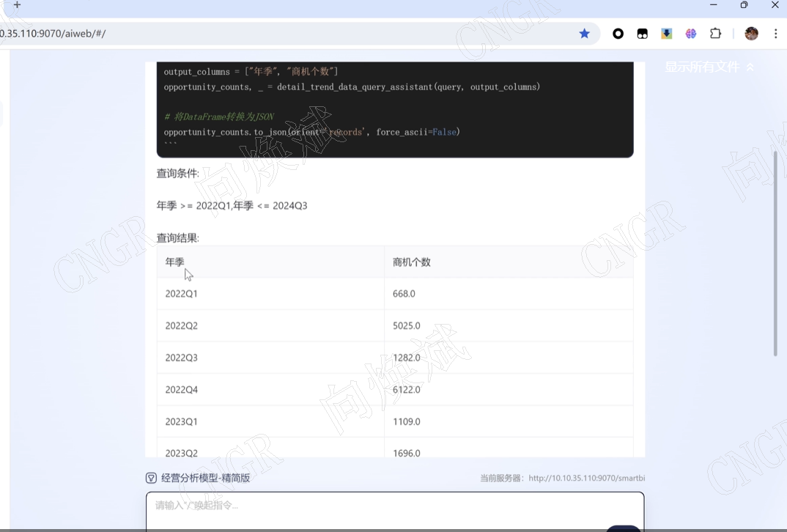Close the browser window
The image size is (787, 532).
coord(775,4)
